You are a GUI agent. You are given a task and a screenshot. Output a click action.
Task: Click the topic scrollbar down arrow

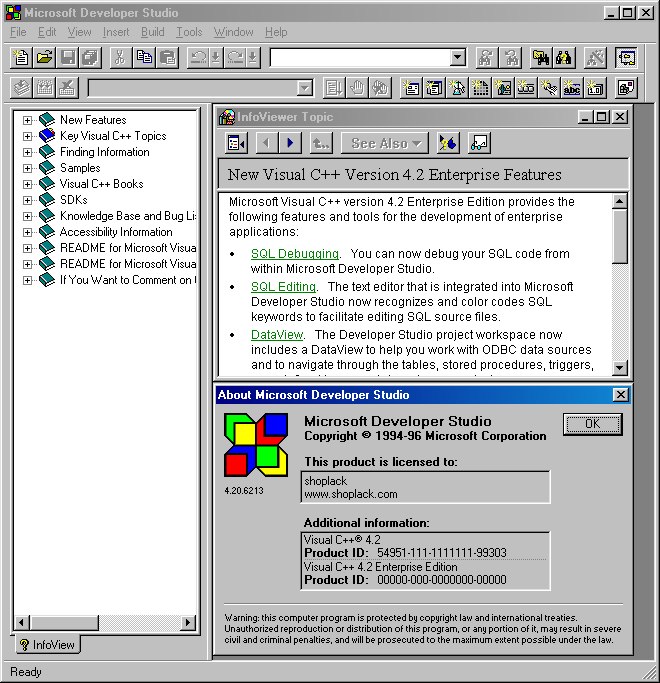[619, 368]
